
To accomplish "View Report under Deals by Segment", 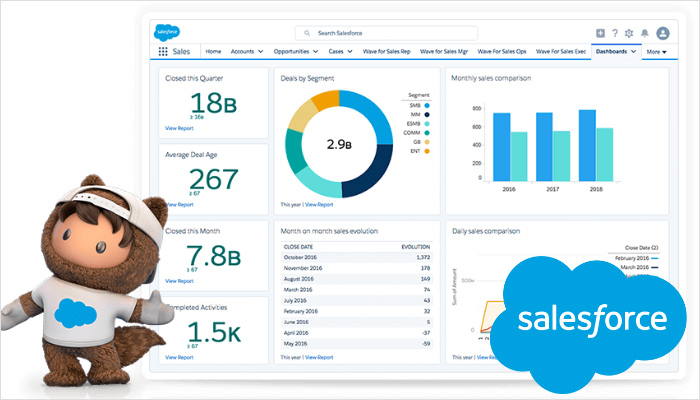I will click(x=319, y=204).
